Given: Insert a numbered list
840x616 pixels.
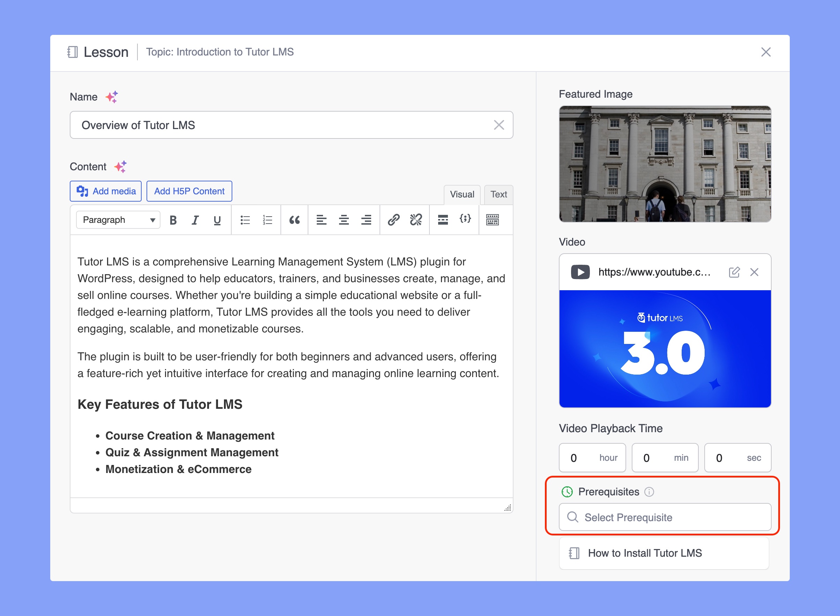Looking at the screenshot, I should tap(267, 220).
